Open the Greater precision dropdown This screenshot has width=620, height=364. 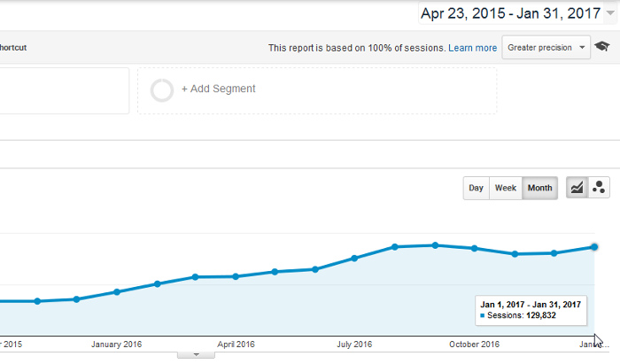(x=546, y=47)
